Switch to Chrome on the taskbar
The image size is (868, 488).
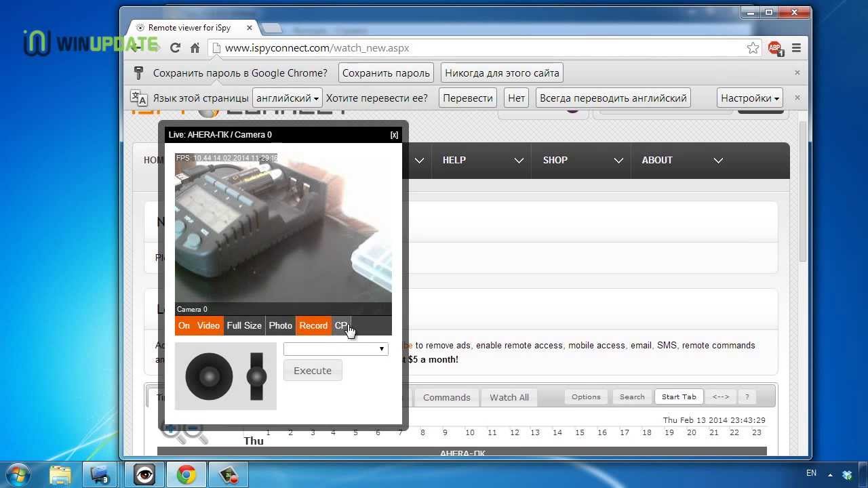tap(186, 474)
